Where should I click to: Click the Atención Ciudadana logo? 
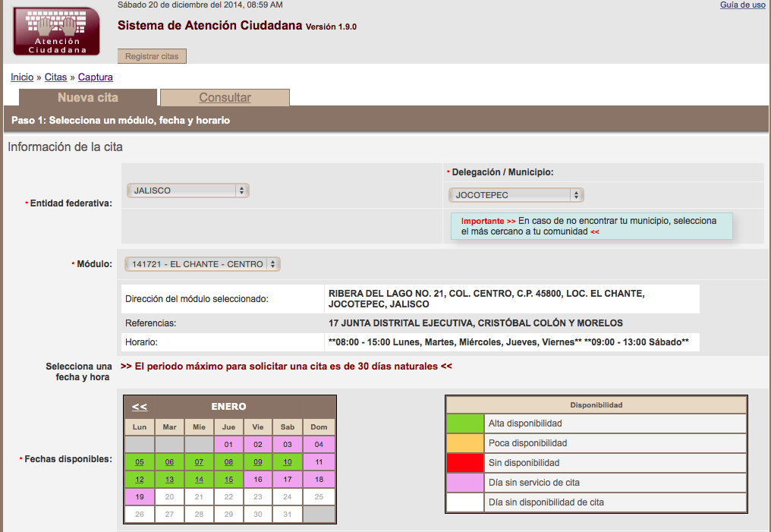pos(55,30)
